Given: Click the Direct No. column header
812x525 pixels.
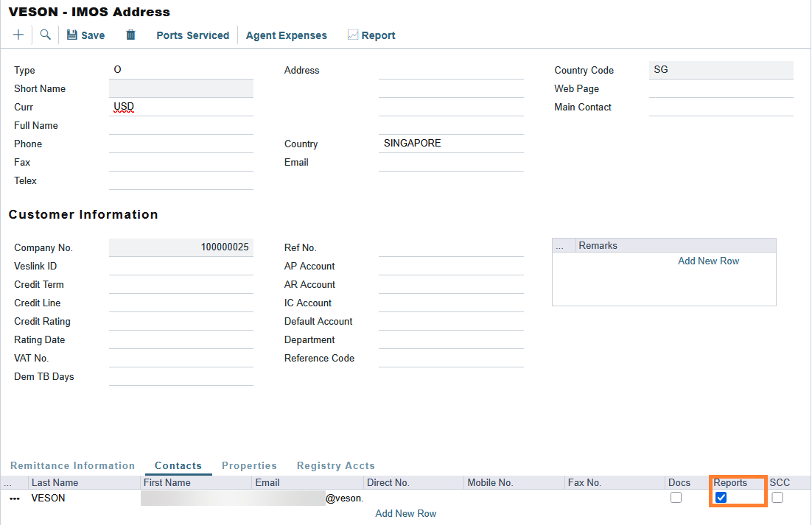Looking at the screenshot, I should pyautogui.click(x=414, y=482).
